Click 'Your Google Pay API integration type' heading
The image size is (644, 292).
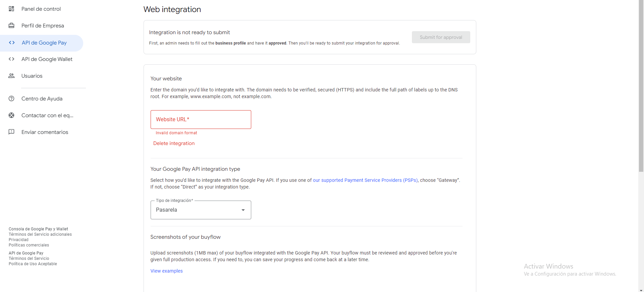(195, 169)
